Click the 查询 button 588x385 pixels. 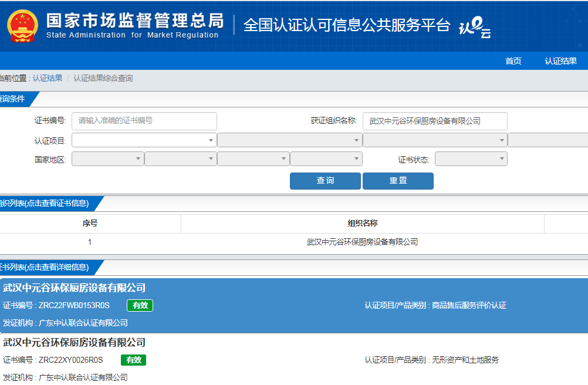coord(325,181)
